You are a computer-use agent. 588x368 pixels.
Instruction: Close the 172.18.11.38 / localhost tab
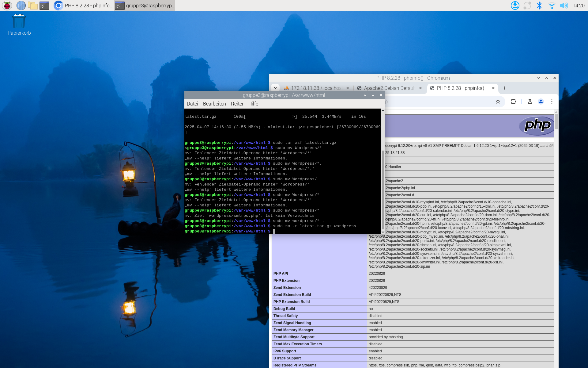coord(348,88)
